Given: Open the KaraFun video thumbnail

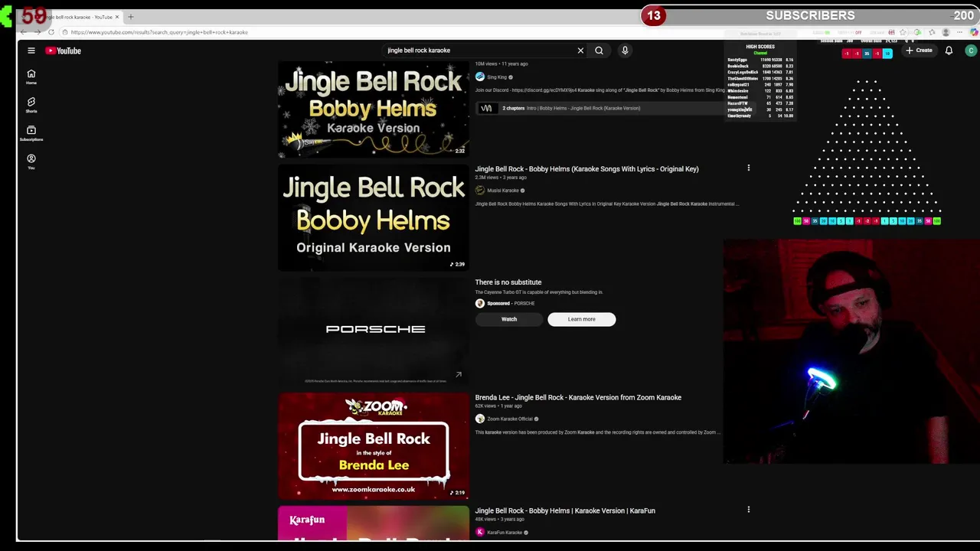Looking at the screenshot, I should click(x=374, y=523).
